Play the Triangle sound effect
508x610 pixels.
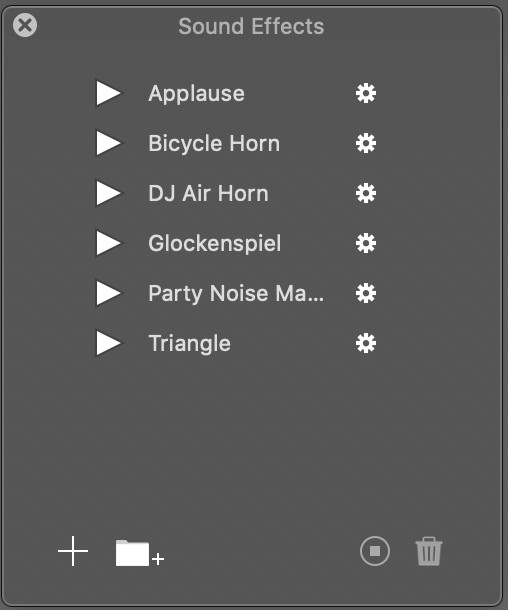click(108, 343)
